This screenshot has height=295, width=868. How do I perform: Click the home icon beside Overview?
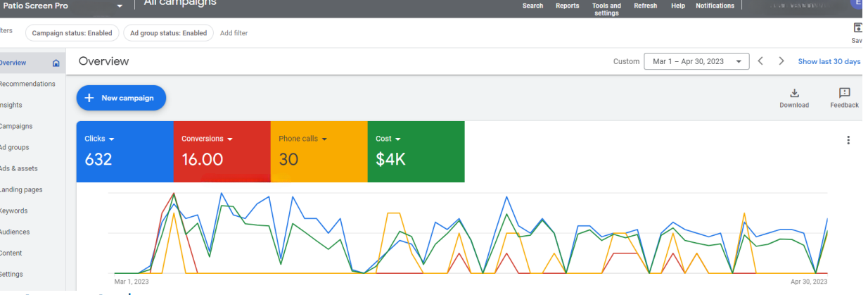56,63
